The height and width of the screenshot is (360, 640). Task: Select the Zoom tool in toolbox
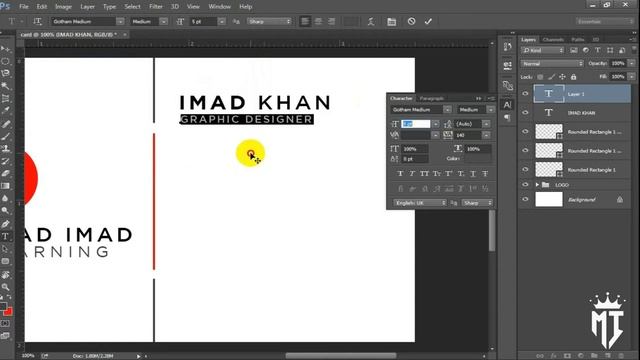(x=5, y=287)
